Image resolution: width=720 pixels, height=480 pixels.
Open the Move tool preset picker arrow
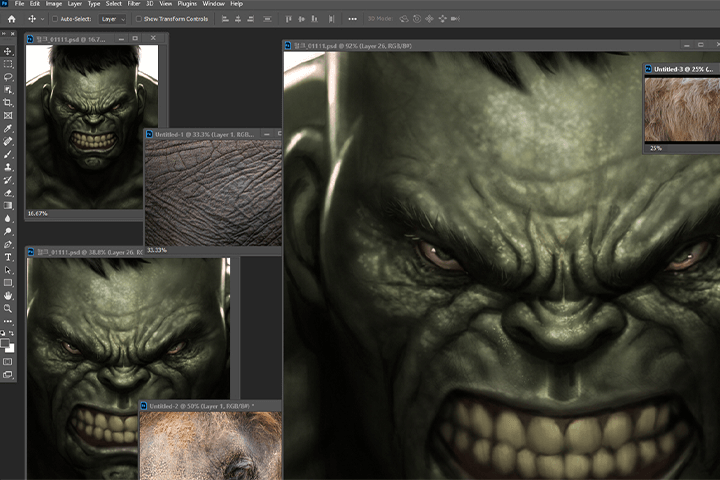pyautogui.click(x=43, y=19)
